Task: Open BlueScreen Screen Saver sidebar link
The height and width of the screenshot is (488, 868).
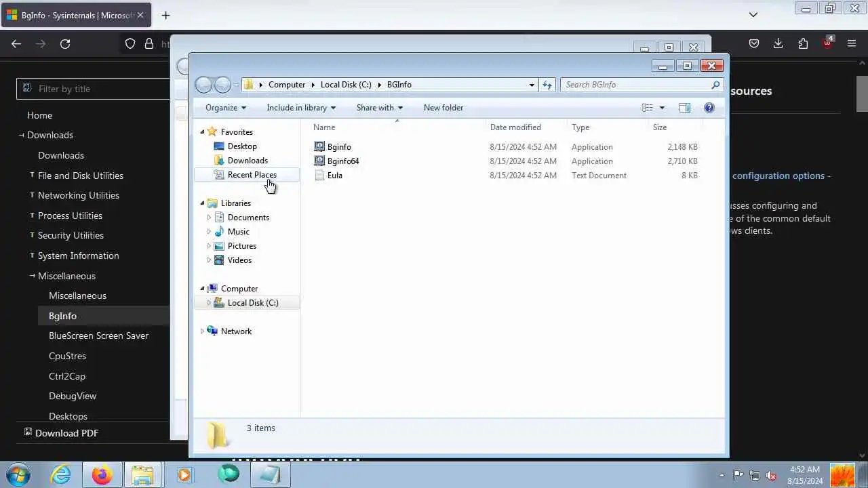Action: [98, 335]
